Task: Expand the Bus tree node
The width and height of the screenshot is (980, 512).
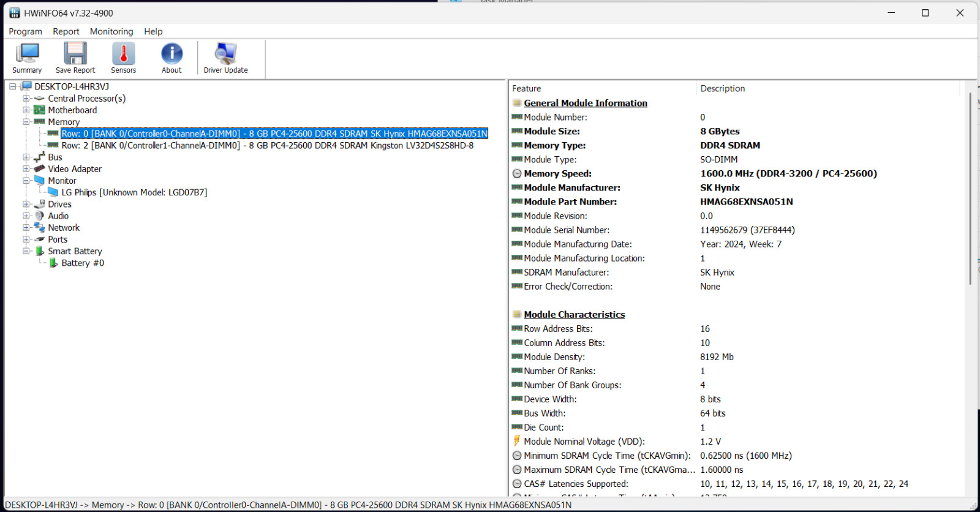Action: pyautogui.click(x=26, y=157)
